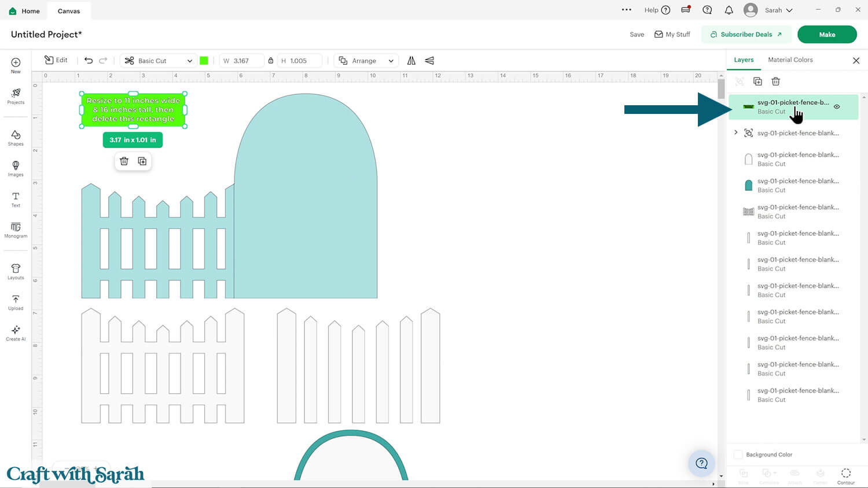The height and width of the screenshot is (488, 868).
Task: Click the Upload icon in sidebar
Action: (x=16, y=302)
